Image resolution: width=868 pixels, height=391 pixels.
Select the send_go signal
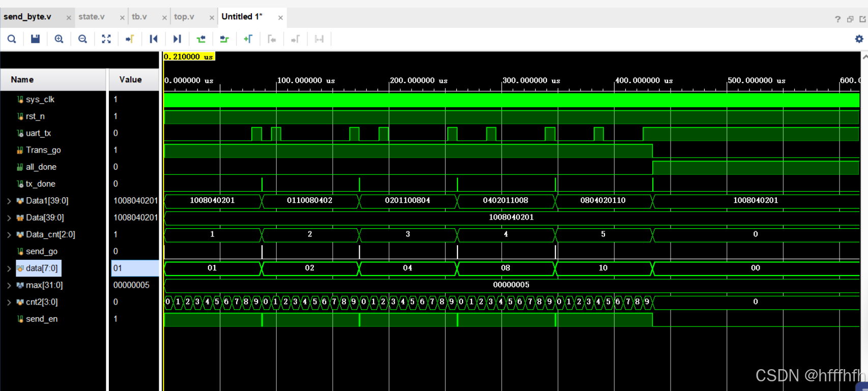[42, 251]
